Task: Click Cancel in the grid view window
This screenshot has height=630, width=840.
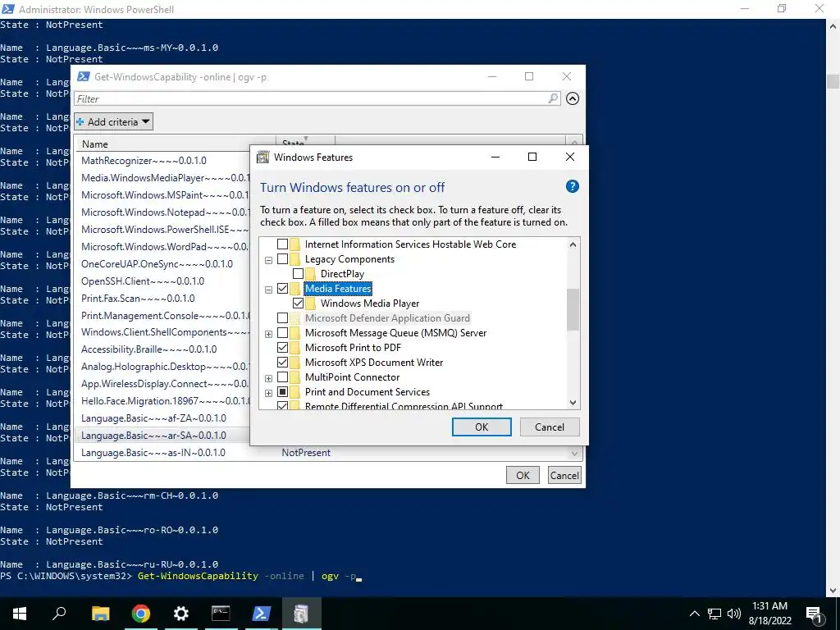Action: 564,475
